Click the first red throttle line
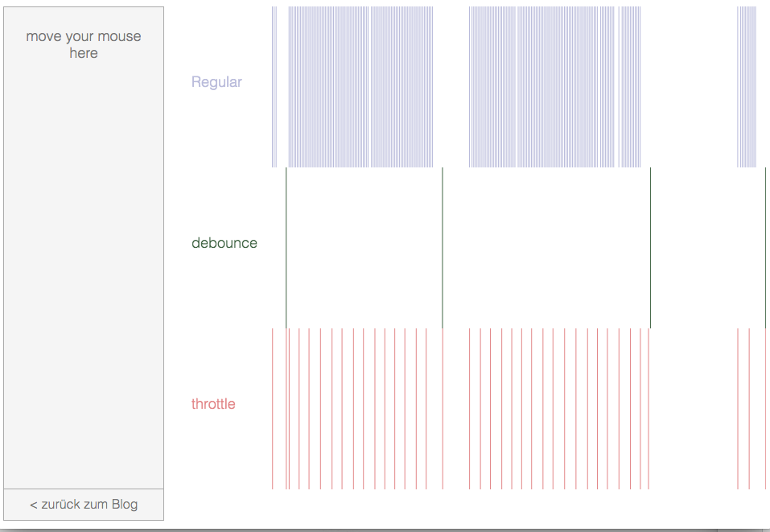 click(x=273, y=409)
